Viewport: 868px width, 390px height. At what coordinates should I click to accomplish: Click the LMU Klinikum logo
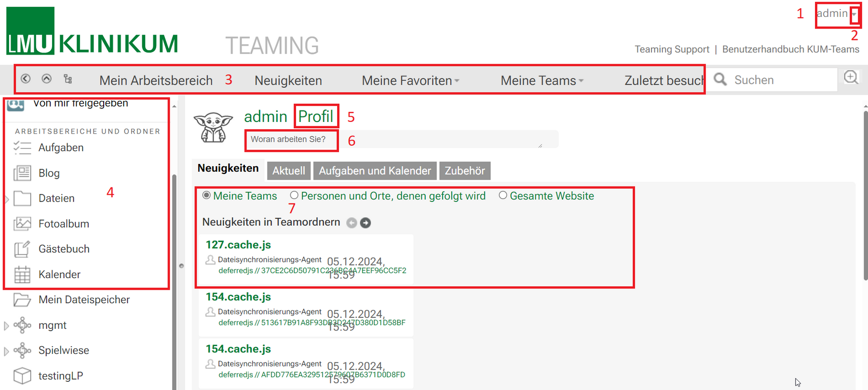92,31
